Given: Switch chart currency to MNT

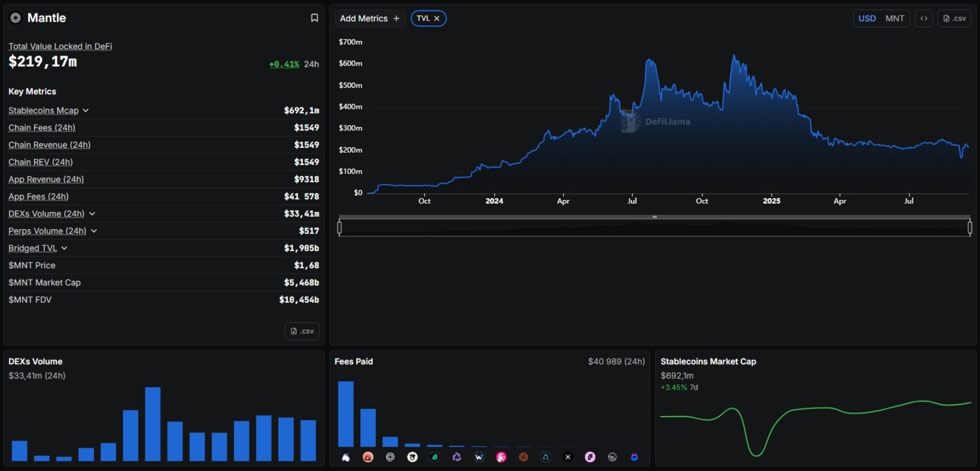Looking at the screenshot, I should 895,18.
